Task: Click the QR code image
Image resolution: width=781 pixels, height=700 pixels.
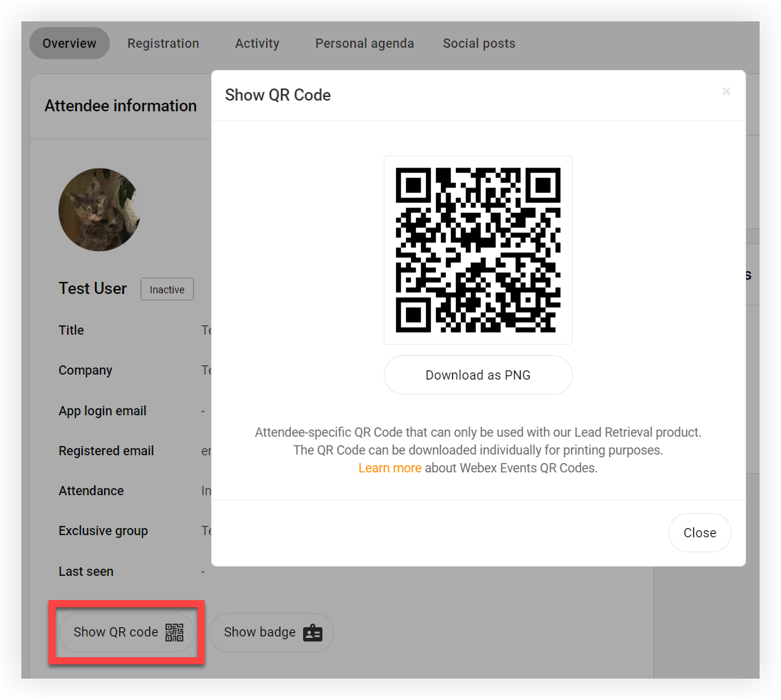Action: 478,250
